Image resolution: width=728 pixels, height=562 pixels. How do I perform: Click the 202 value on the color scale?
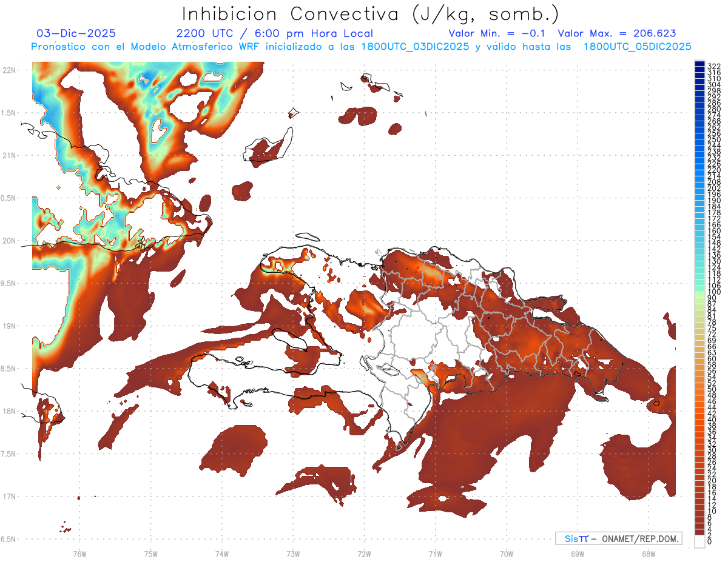[x=713, y=188]
